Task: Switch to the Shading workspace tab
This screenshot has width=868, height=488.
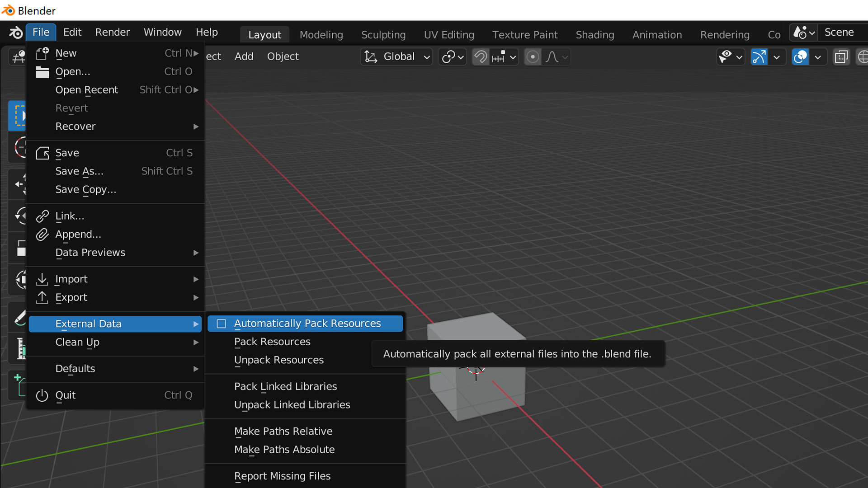Action: (595, 35)
